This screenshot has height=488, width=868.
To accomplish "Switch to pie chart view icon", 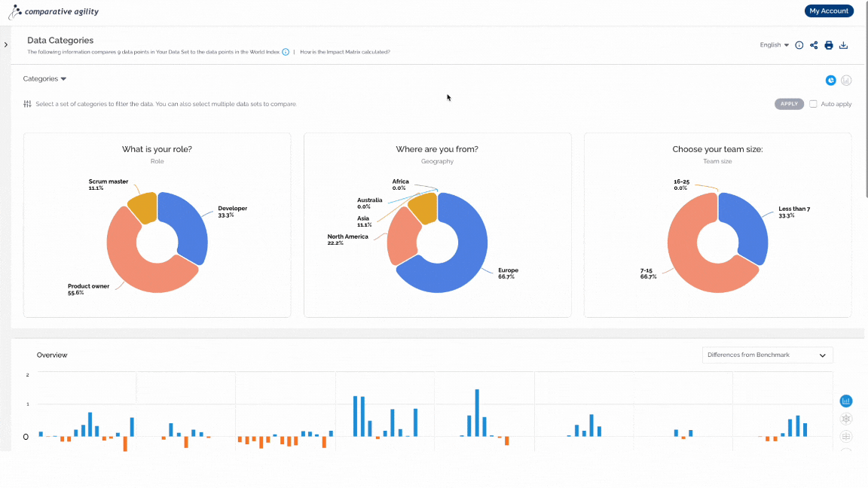I will pos(831,81).
